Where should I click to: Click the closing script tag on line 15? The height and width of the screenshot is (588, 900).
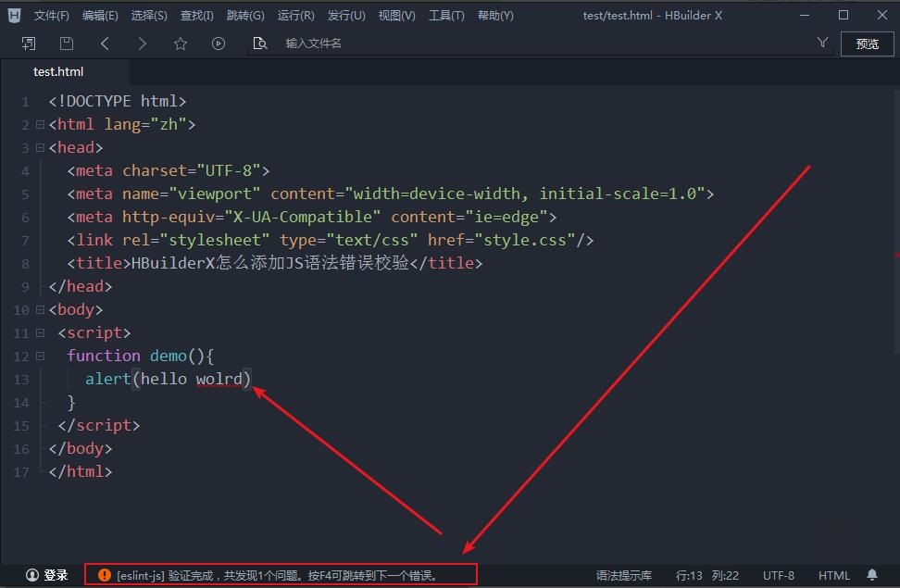99,426
